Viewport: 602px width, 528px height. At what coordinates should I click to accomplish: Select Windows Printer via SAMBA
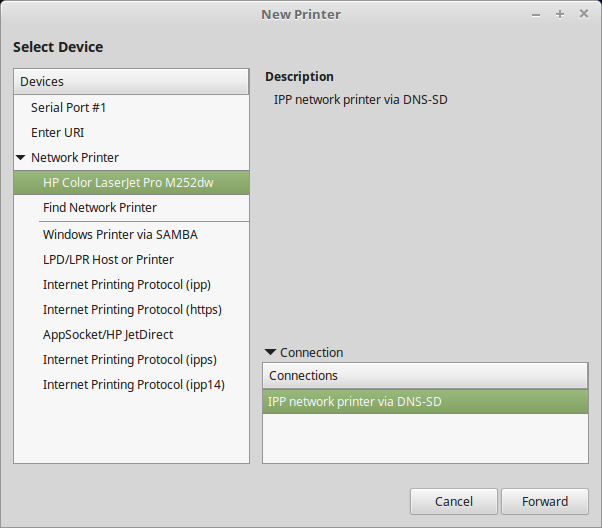(x=120, y=234)
